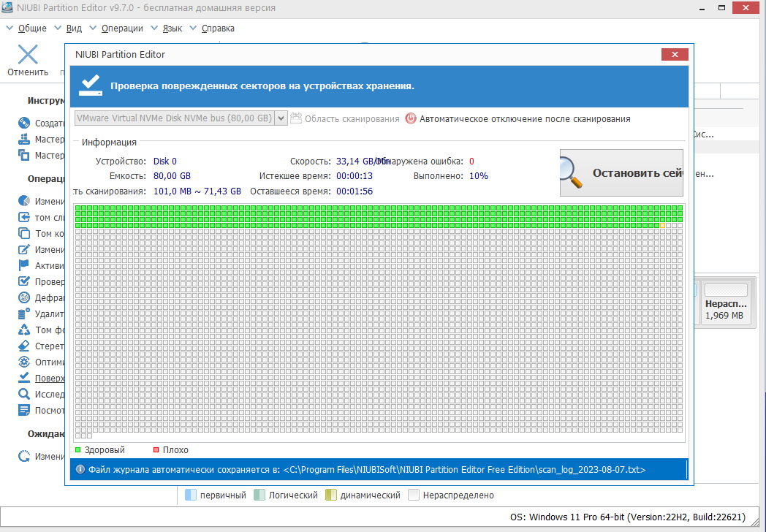Image resolution: width=766 pixels, height=532 pixels.
Task: Maximize the main NIUBI window
Action: click(x=721, y=7)
